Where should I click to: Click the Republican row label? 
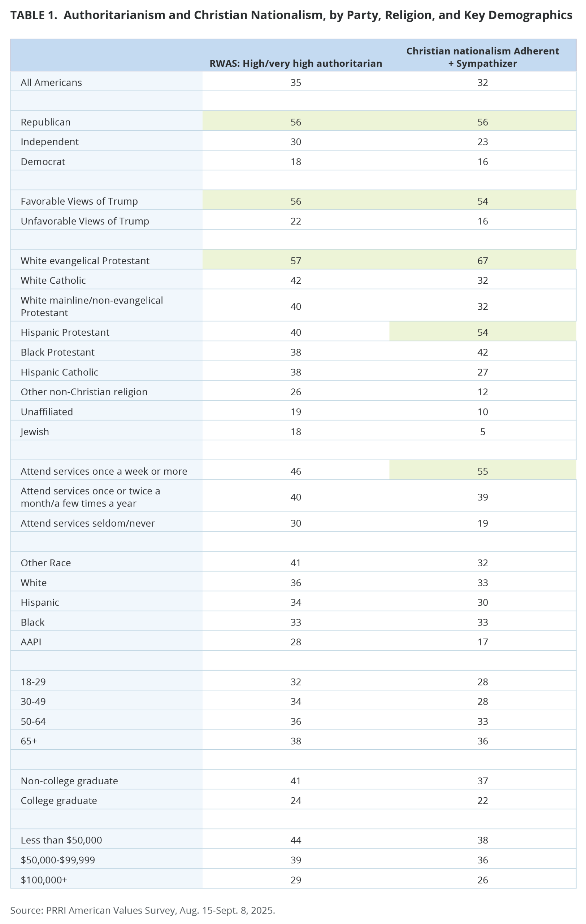point(45,122)
